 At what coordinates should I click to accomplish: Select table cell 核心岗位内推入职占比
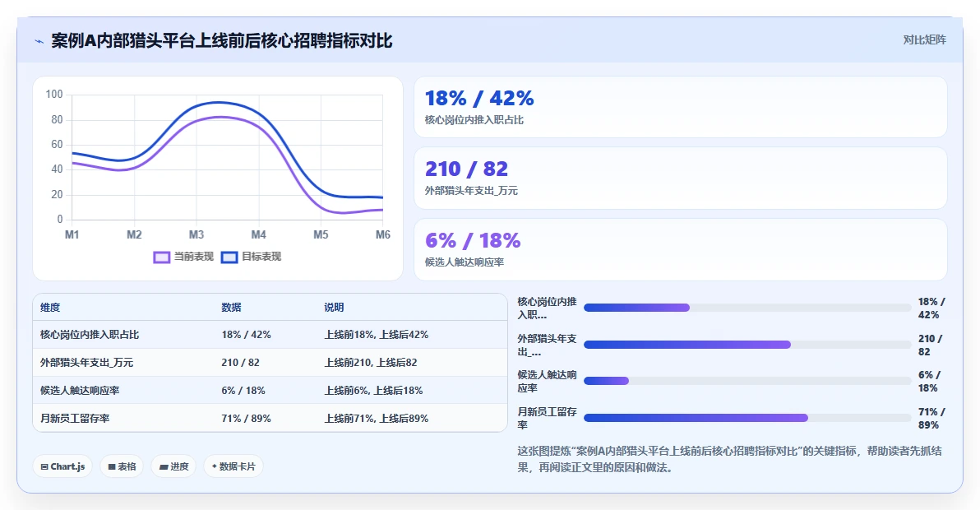click(x=90, y=334)
